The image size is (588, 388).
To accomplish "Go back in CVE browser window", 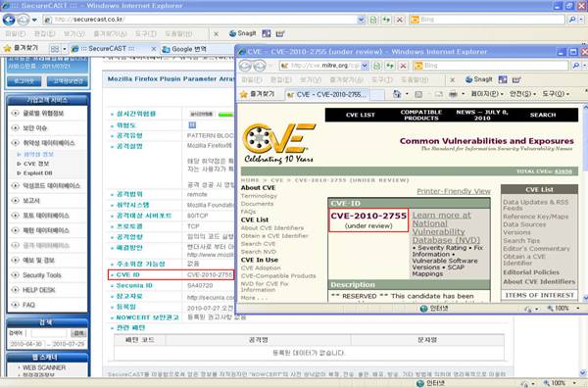I will (x=245, y=66).
